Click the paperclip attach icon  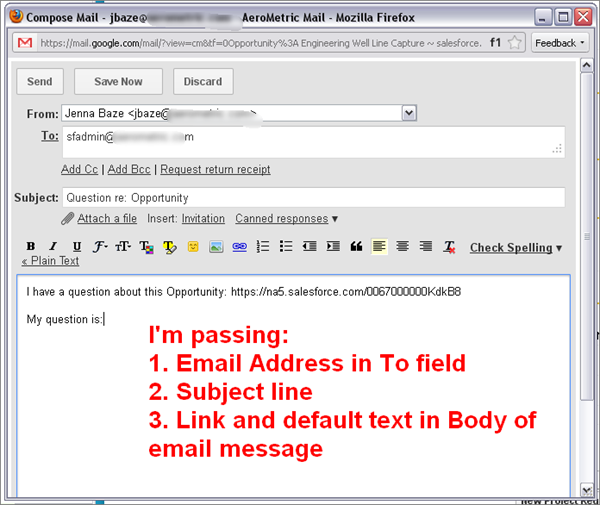click(67, 218)
